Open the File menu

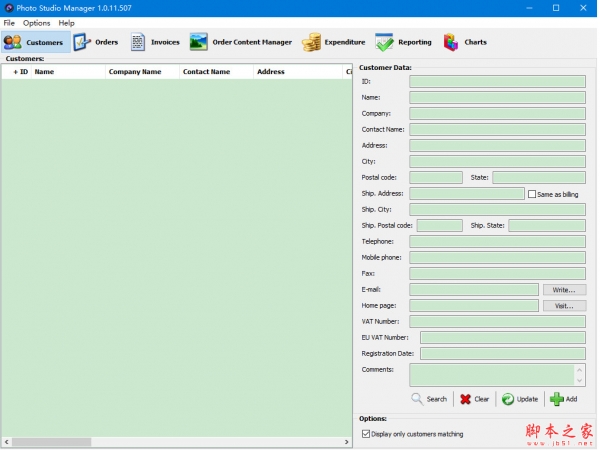pos(9,23)
